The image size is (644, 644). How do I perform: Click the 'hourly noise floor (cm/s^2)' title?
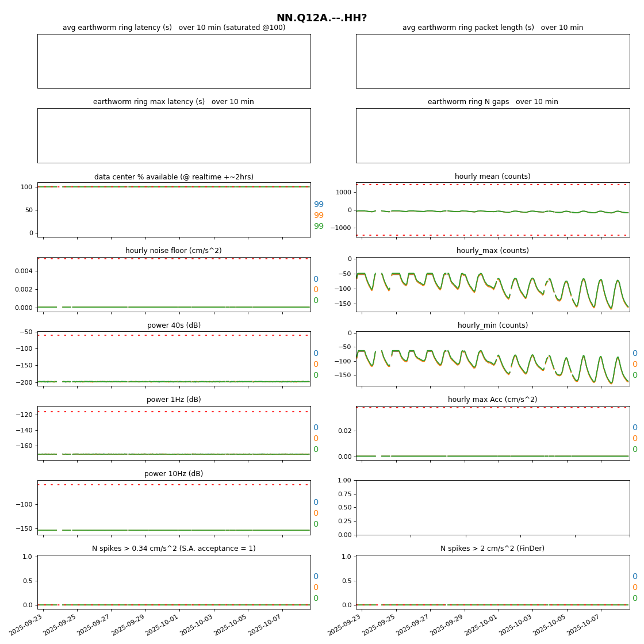[x=174, y=251]
